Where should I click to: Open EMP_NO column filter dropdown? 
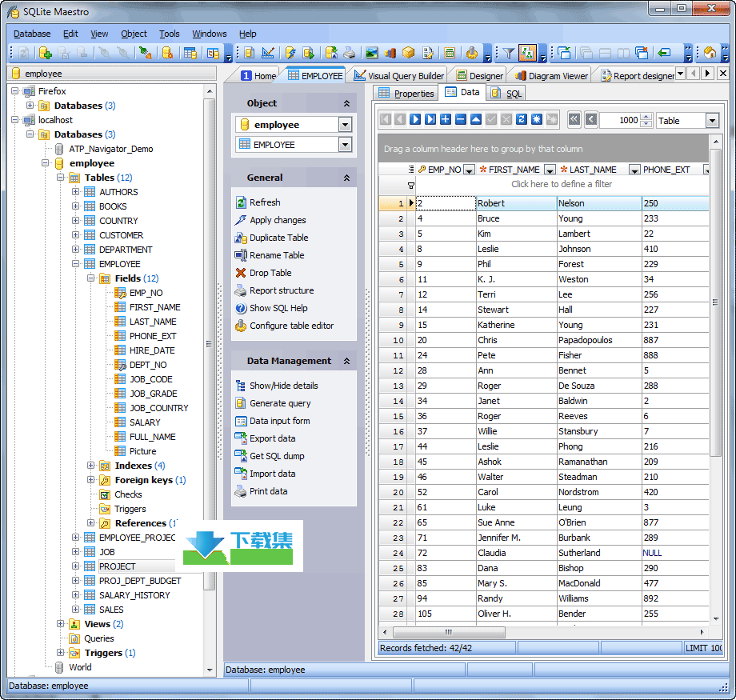[x=469, y=170]
